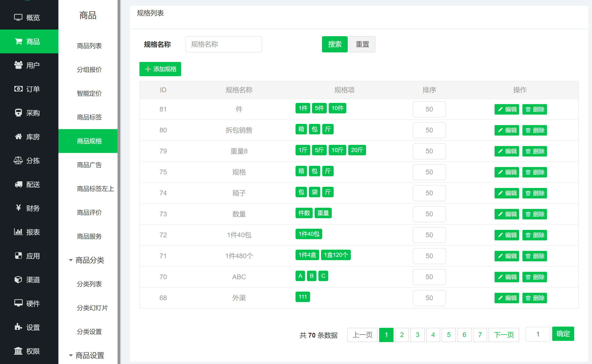This screenshot has height=364, width=592.
Task: Click the shopping cart 商品 sidebar icon
Action: (x=18, y=41)
